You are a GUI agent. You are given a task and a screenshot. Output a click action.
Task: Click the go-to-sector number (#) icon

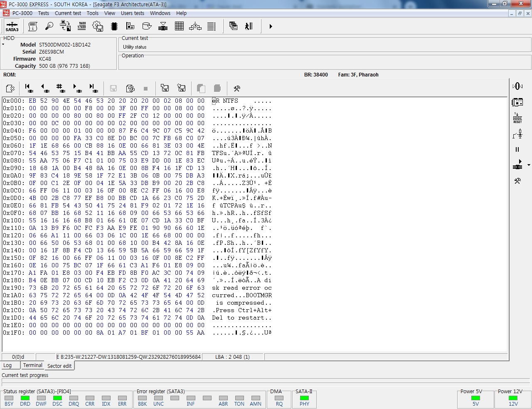pos(61,88)
